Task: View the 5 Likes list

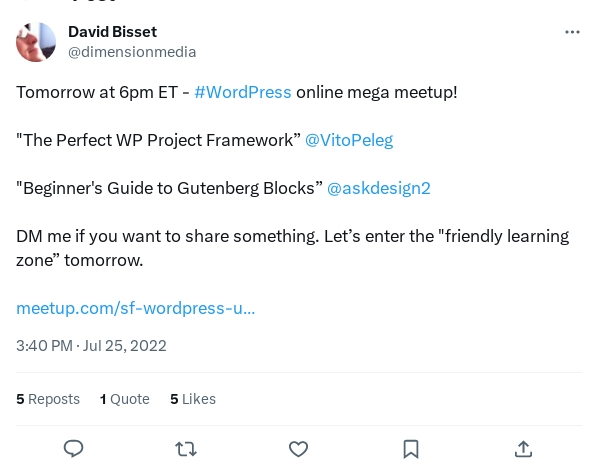Action: tap(193, 399)
